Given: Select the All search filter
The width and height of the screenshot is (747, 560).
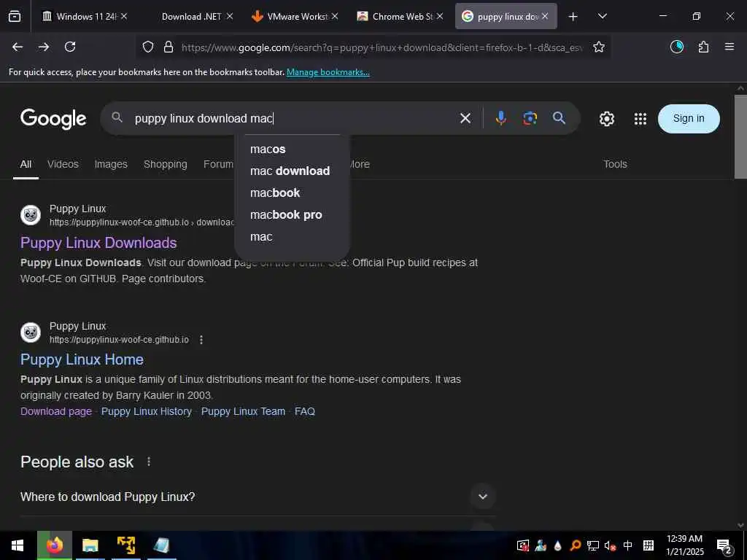Looking at the screenshot, I should click(x=26, y=164).
